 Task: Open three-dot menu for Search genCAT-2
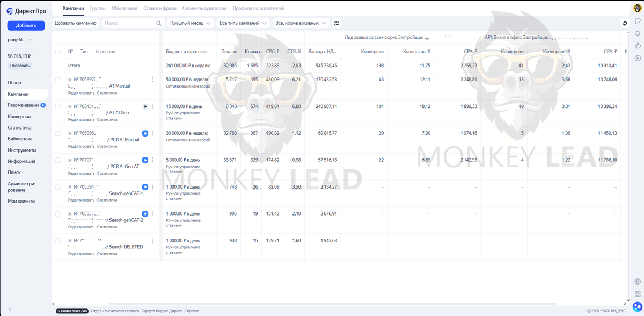153,214
